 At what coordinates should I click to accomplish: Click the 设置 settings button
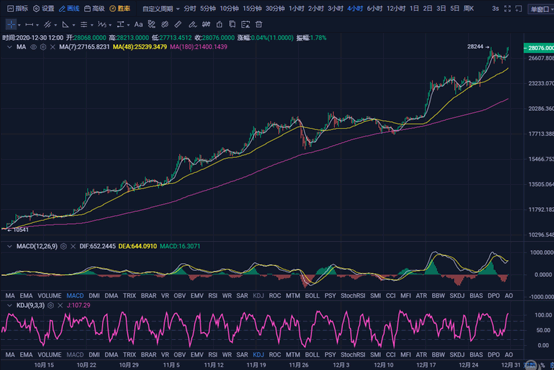[x=44, y=8]
